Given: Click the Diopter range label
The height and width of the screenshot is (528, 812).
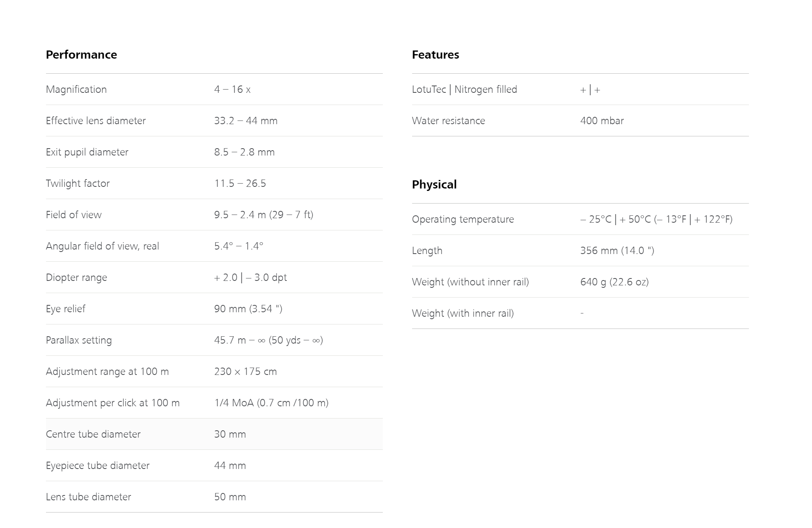Looking at the screenshot, I should pyautogui.click(x=76, y=278).
